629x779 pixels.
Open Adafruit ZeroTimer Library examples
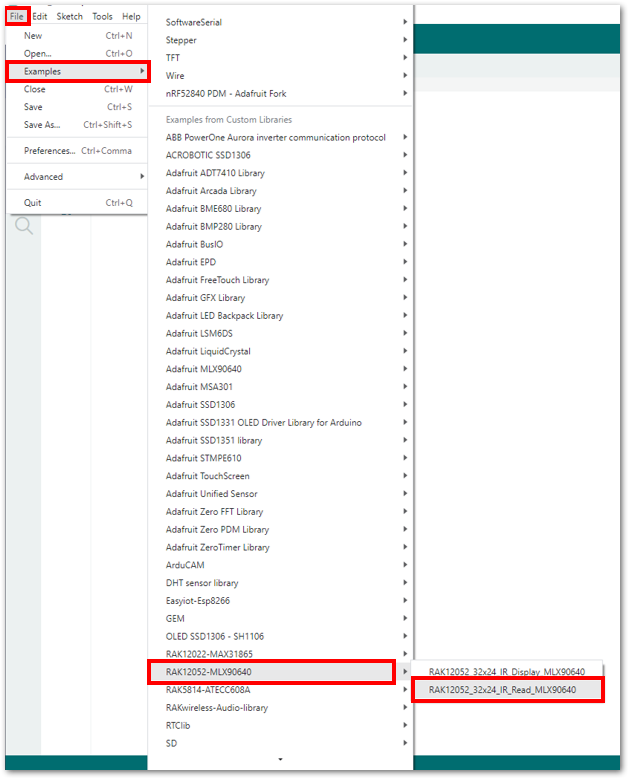(x=281, y=548)
